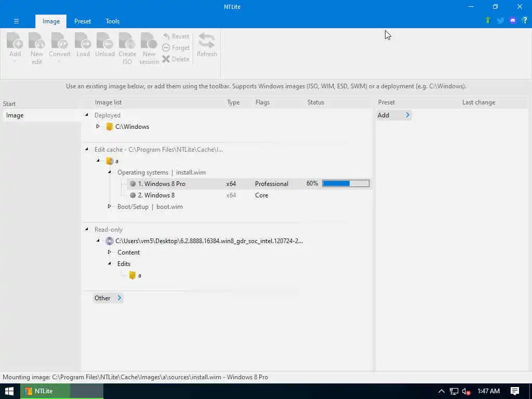Select the Image item in left sidebar

click(42, 115)
